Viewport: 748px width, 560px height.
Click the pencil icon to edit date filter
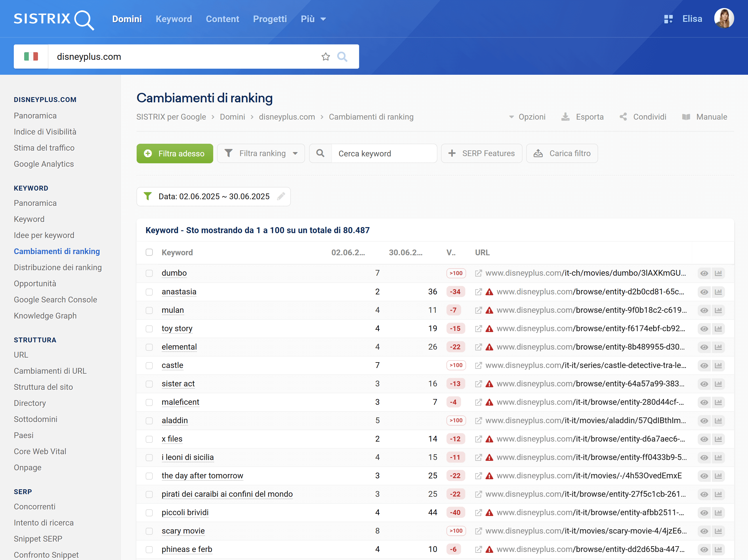pyautogui.click(x=281, y=196)
